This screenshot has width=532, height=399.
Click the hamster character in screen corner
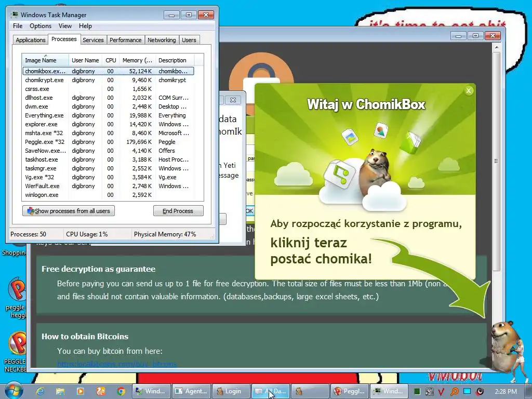point(506,346)
